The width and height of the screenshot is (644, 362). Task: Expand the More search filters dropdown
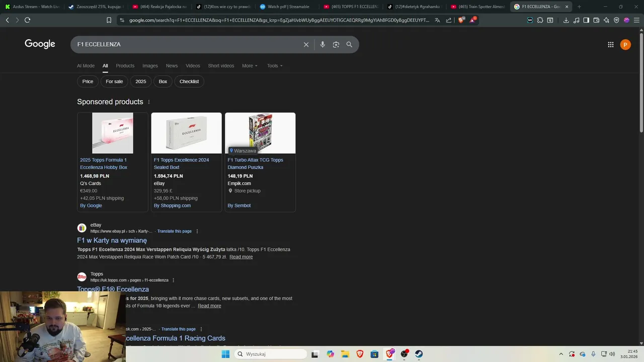(250, 66)
